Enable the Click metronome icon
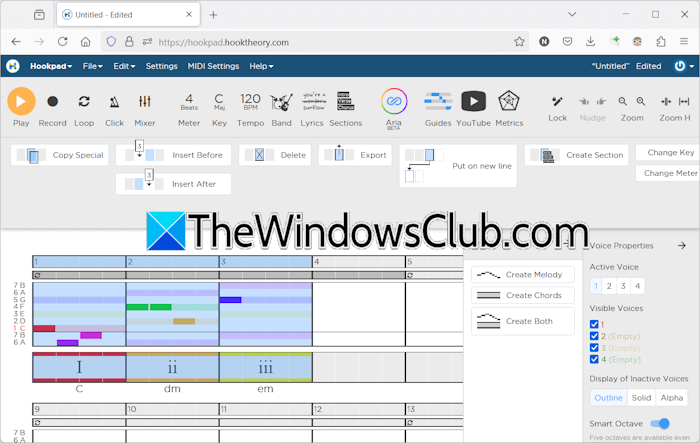 point(114,102)
